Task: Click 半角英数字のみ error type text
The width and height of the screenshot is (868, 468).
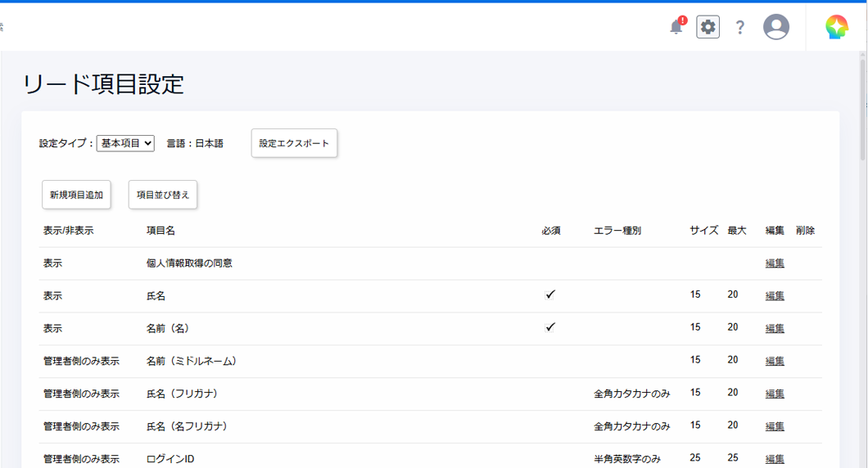Action: click(627, 459)
